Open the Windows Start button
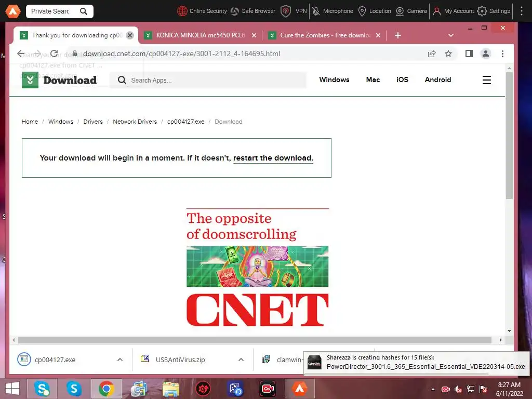532x399 pixels. (12, 389)
